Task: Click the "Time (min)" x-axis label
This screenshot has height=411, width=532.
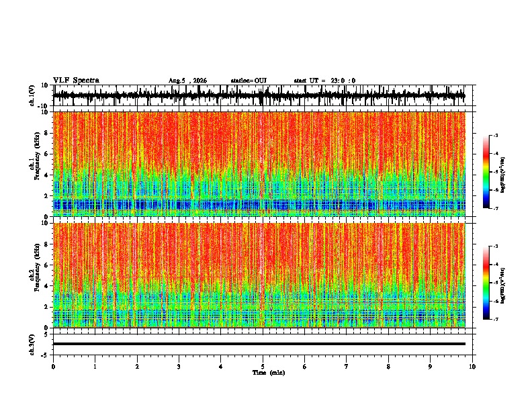Action: click(x=269, y=373)
